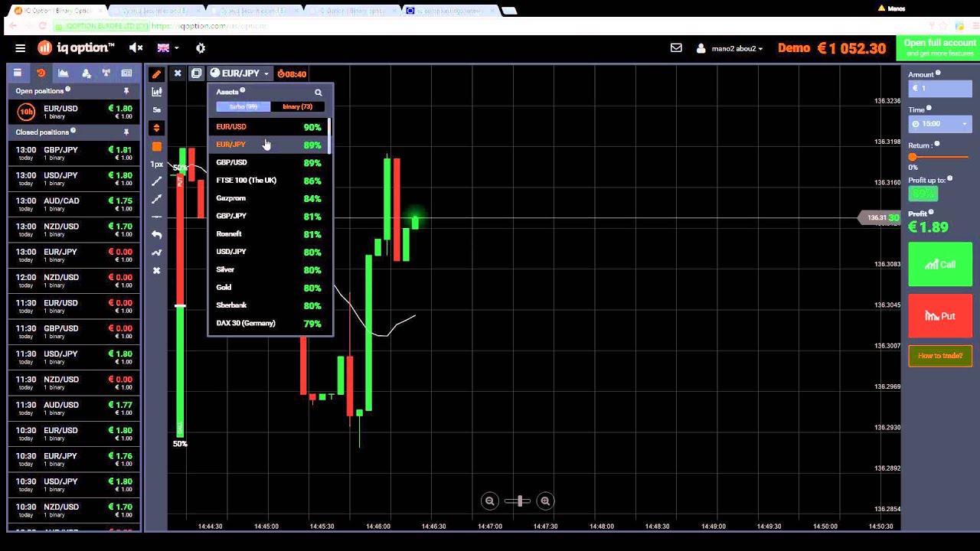The width and height of the screenshot is (980, 551).
Task: Select the orange pencil drawing tool
Action: (157, 74)
